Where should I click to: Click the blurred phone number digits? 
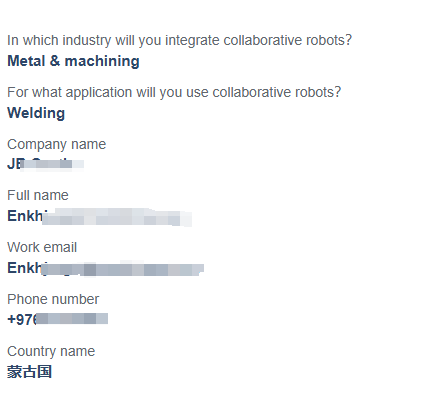coord(72,319)
